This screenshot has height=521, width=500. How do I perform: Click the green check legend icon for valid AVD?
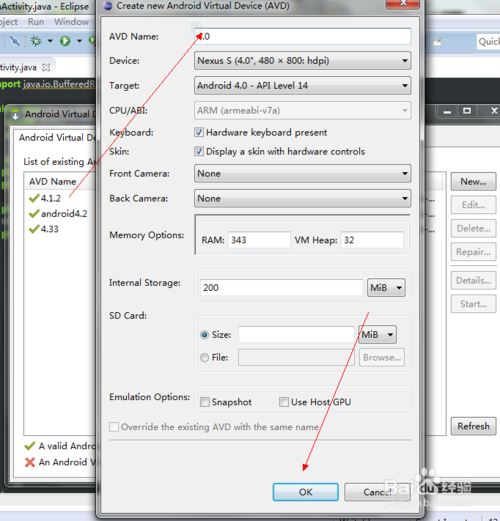pos(30,446)
